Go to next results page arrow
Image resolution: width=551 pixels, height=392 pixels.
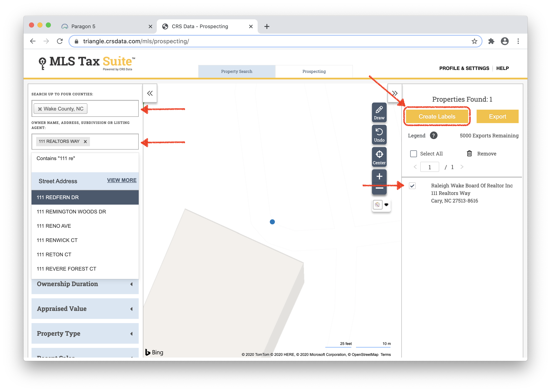tap(462, 167)
